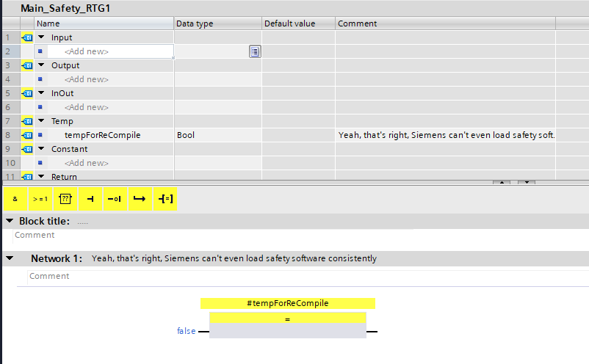Click Add new under InOut
Image resolution: width=589 pixels, height=364 pixels.
click(87, 107)
